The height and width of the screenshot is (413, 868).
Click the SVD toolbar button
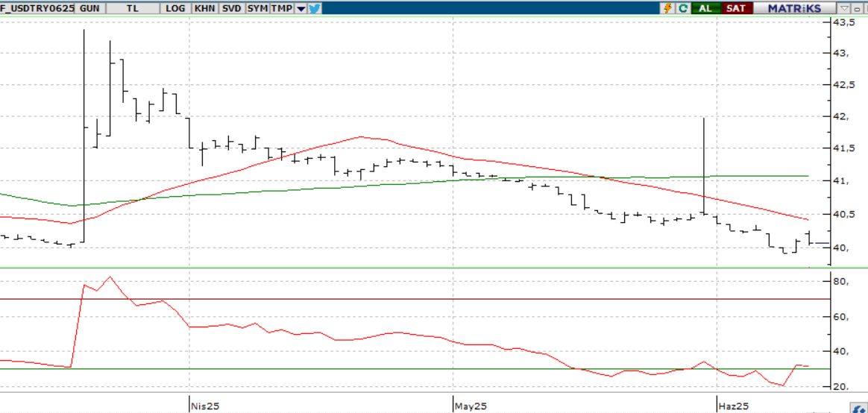coord(232,8)
